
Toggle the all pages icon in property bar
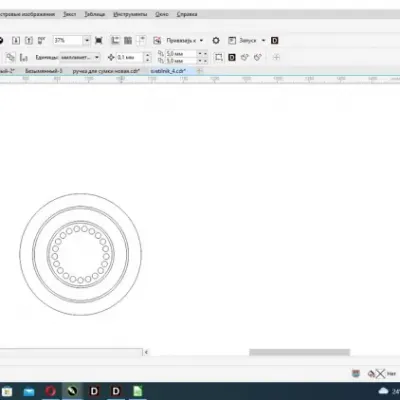click(10, 57)
